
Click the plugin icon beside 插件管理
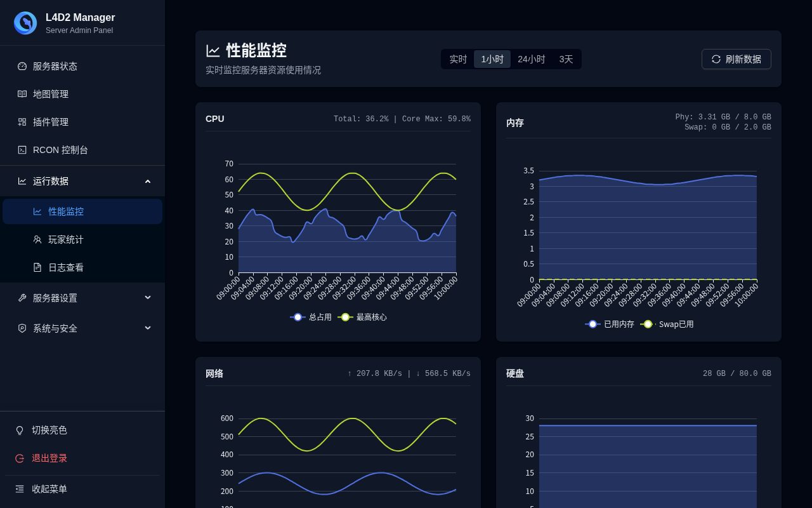coord(22,122)
